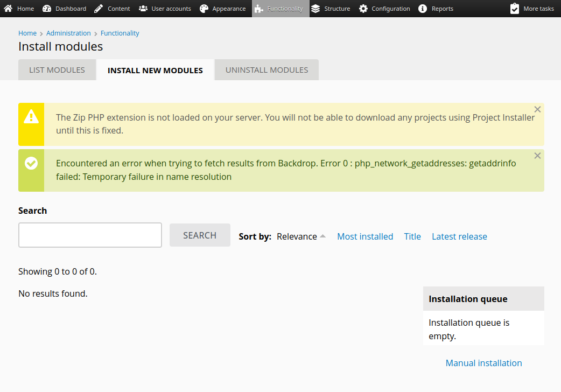The image size is (561, 392).
Task: Click the Appearance palette icon
Action: [204, 9]
